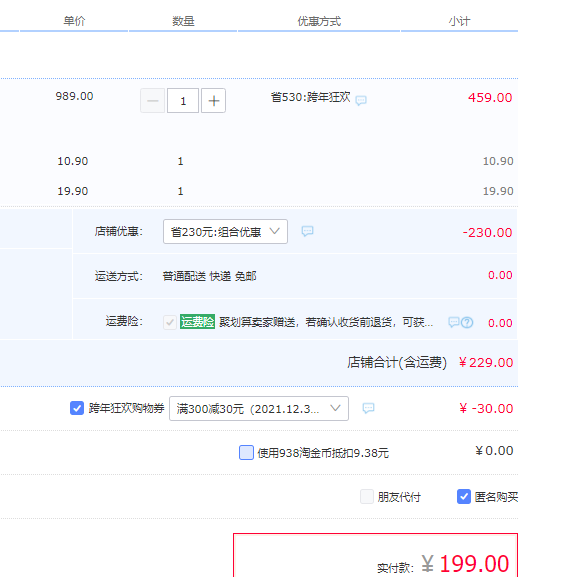Uncheck the 跨年狂欢购物券 checkbox
This screenshot has width=562, height=577.
tap(77, 408)
